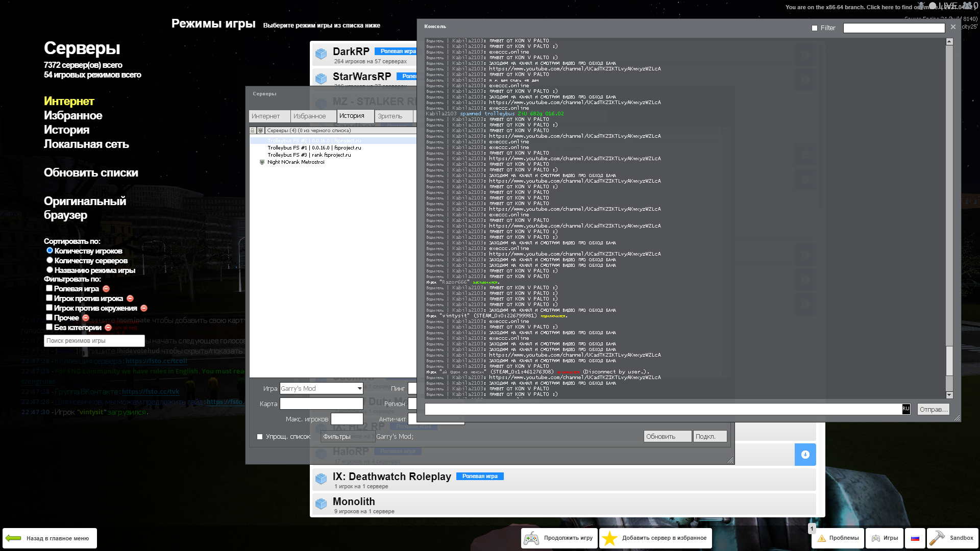This screenshot has width=980, height=551.
Task: Click the Поиск режимов игры search field
Action: click(x=94, y=341)
